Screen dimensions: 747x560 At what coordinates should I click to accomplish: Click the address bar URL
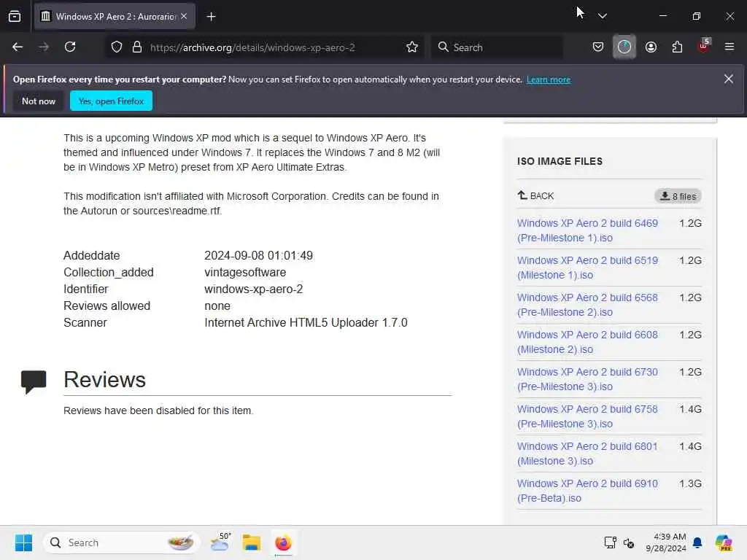(252, 47)
